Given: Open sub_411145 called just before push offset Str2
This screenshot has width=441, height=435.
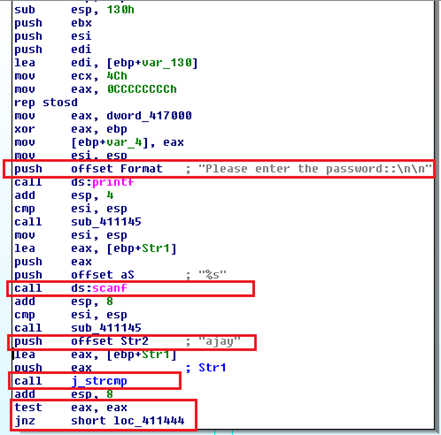Looking at the screenshot, I should tap(106, 328).
